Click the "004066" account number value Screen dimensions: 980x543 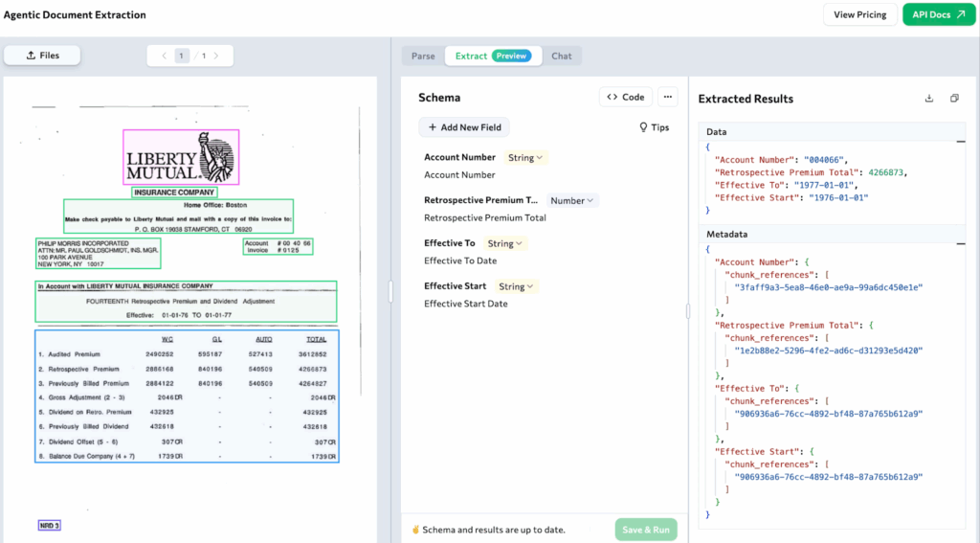(x=824, y=160)
